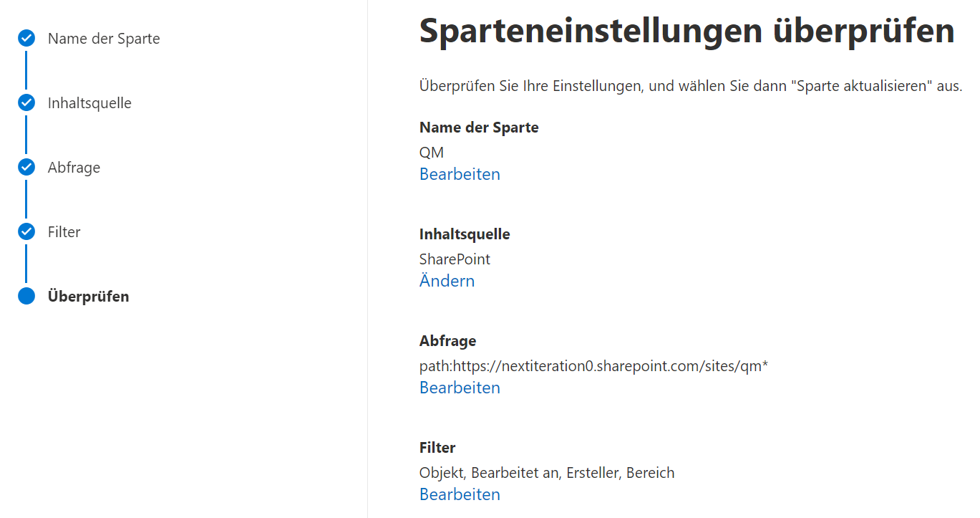Select the Abfrage step in the sidebar
The height and width of the screenshot is (518, 980).
(74, 168)
